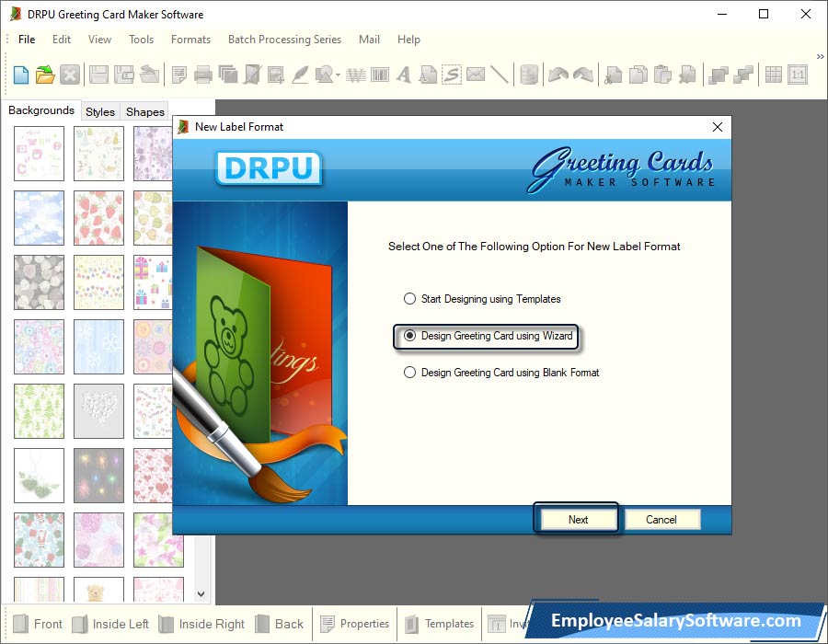Click the 1:1 actual size toolbar icon
828x644 pixels.
pyautogui.click(x=798, y=75)
